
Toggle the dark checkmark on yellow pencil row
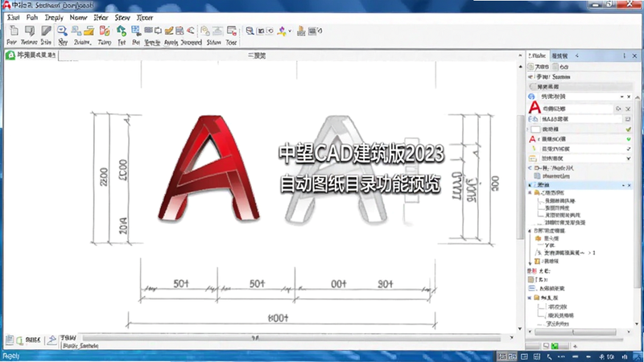pyautogui.click(x=629, y=149)
